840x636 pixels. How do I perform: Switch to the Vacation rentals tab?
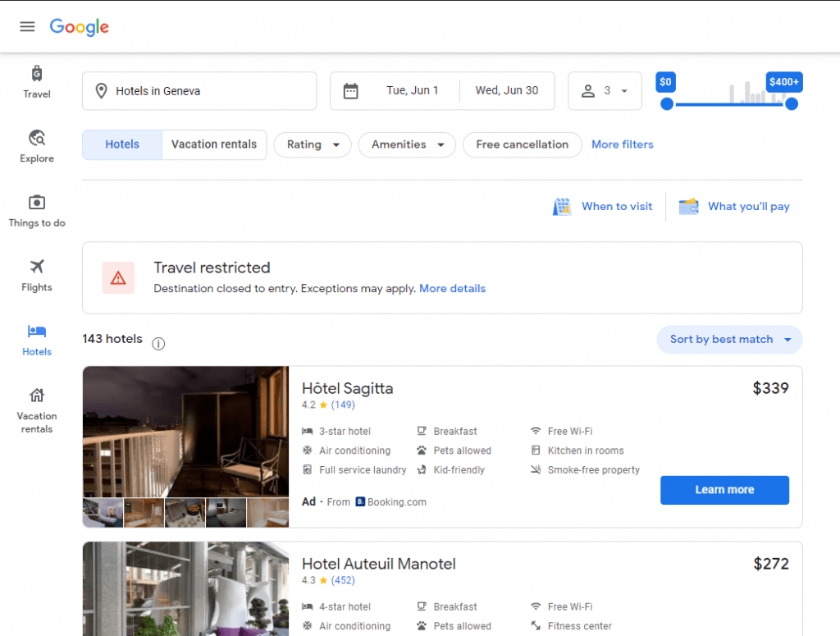tap(214, 144)
